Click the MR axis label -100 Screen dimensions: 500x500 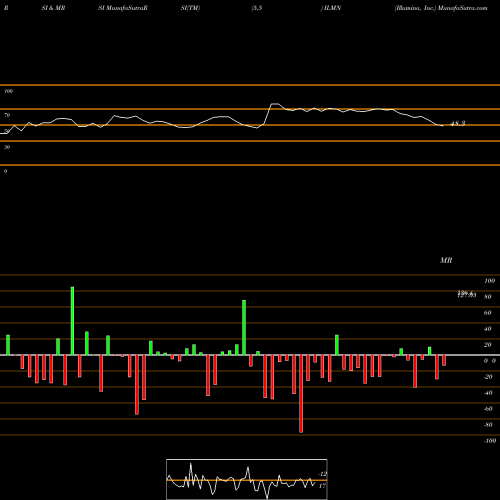point(490,441)
